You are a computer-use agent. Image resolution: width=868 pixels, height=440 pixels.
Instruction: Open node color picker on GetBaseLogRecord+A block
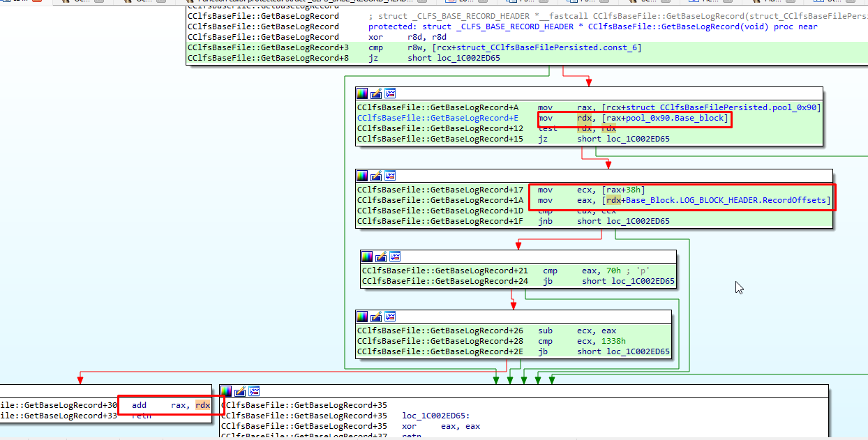coord(362,93)
